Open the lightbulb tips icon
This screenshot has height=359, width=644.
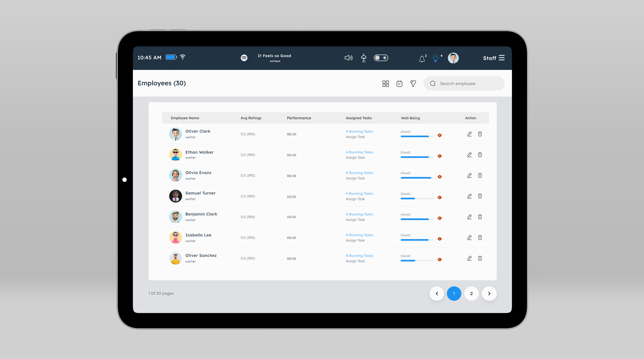point(436,58)
